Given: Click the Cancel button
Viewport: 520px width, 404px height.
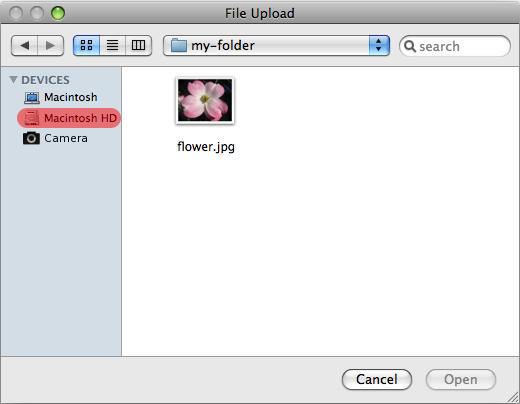Looking at the screenshot, I should click(377, 379).
